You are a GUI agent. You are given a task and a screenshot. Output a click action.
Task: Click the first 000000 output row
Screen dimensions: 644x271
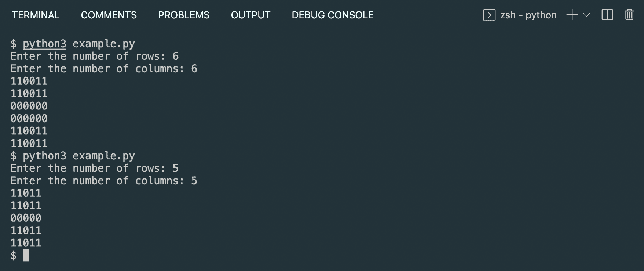(29, 106)
